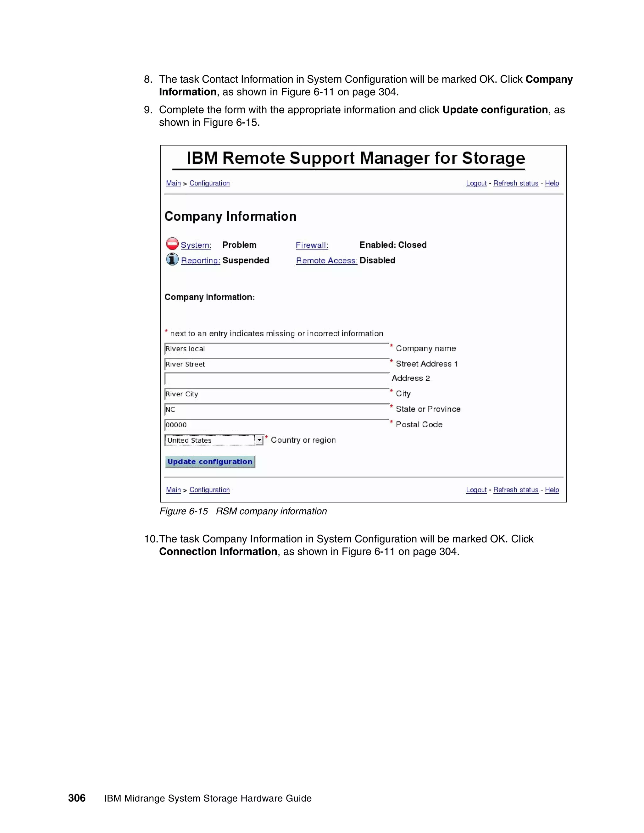644x833 pixels.
Task: Click the Configuration breadcrumb link at bottom
Action: coord(209,490)
